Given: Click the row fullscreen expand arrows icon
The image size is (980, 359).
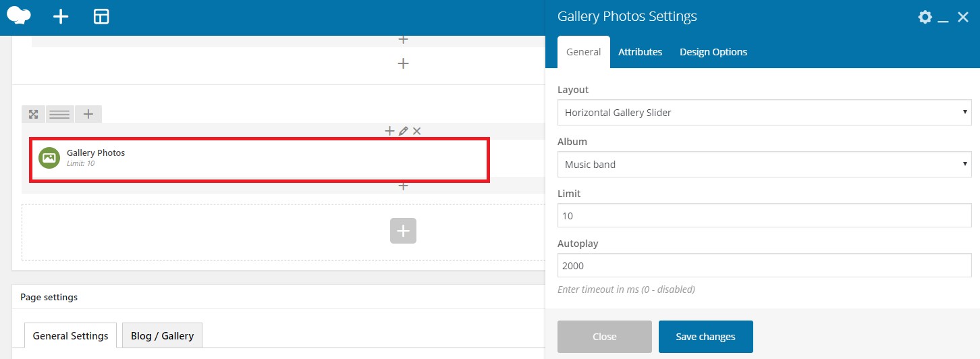Looking at the screenshot, I should [x=33, y=114].
